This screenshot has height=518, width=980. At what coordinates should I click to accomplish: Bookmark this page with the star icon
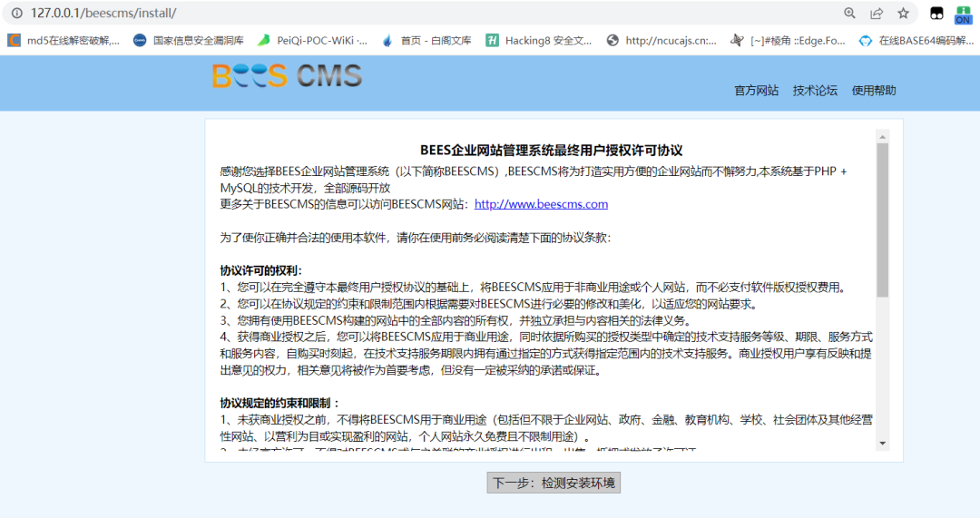(903, 13)
